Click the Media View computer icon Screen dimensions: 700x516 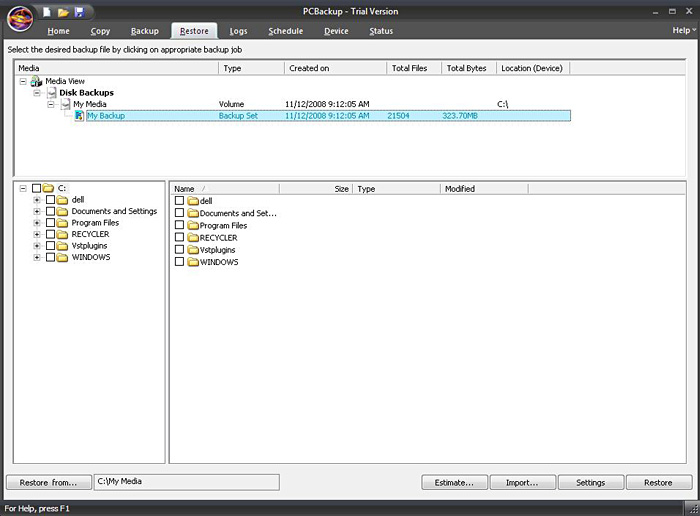(x=36, y=81)
